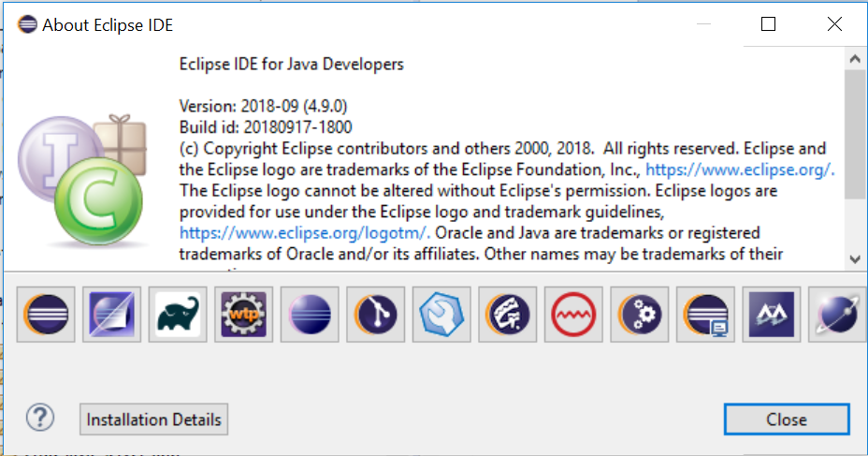This screenshot has height=456, width=868.
Task: Open the Gradle elephant plugin icon
Action: 178,315
